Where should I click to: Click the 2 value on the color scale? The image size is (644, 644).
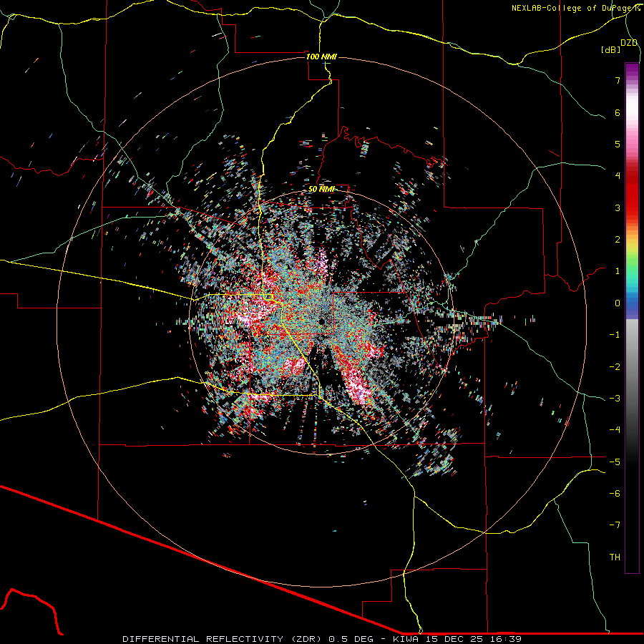coord(618,240)
